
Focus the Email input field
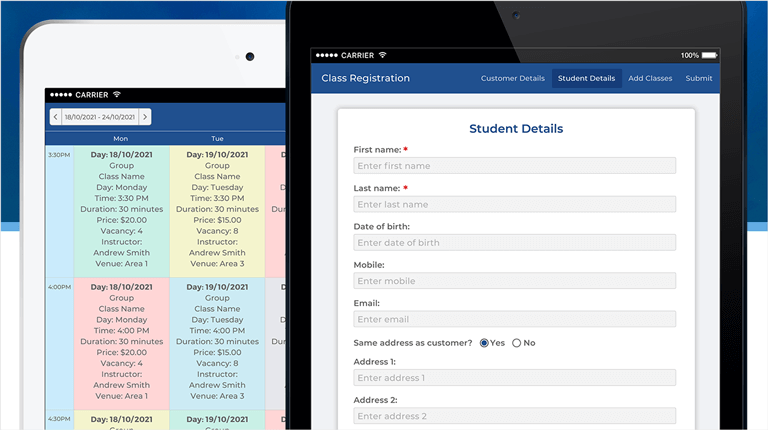pyautogui.click(x=514, y=319)
